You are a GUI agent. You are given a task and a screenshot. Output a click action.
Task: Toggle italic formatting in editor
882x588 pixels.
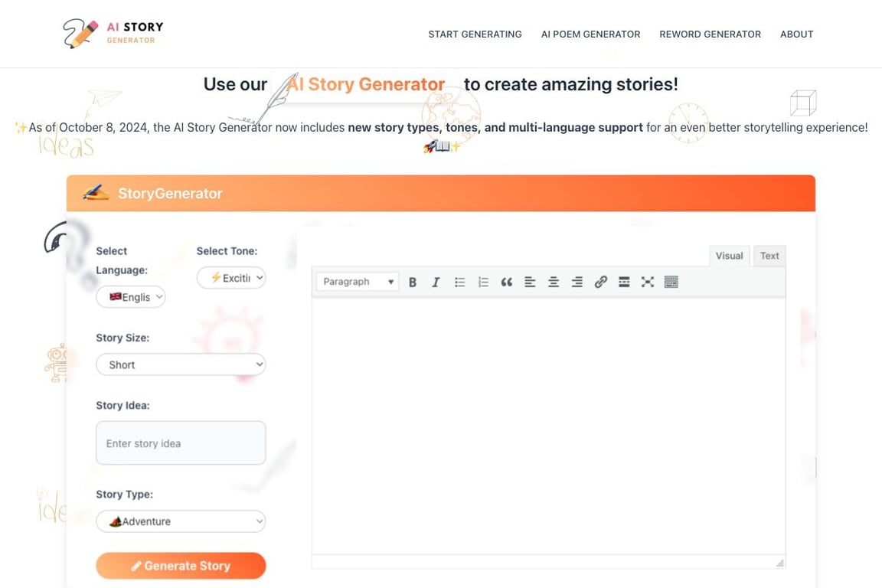point(436,282)
